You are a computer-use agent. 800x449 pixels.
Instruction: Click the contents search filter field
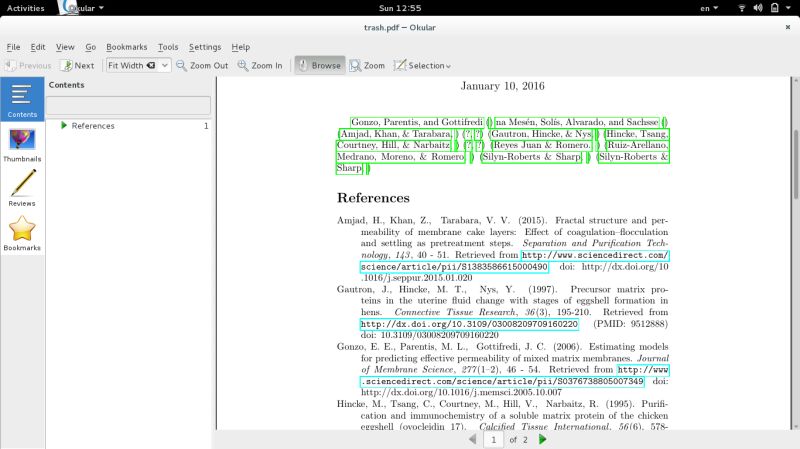(x=128, y=106)
